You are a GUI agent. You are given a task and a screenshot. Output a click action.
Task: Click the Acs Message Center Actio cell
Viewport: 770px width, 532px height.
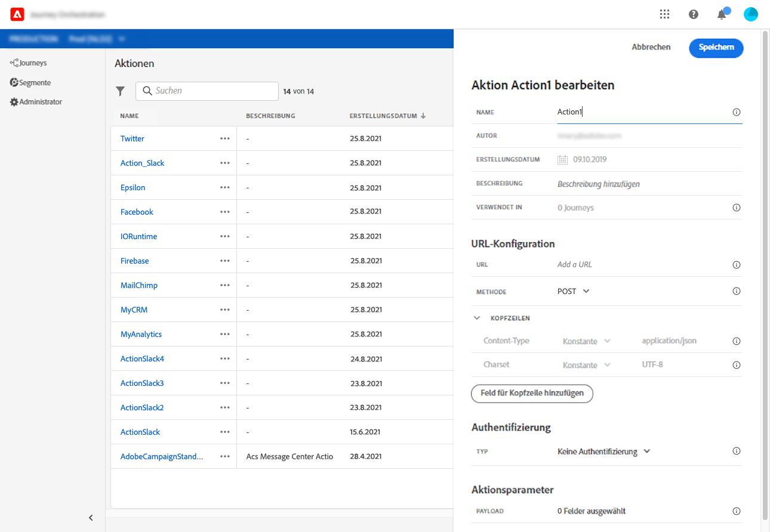[289, 456]
